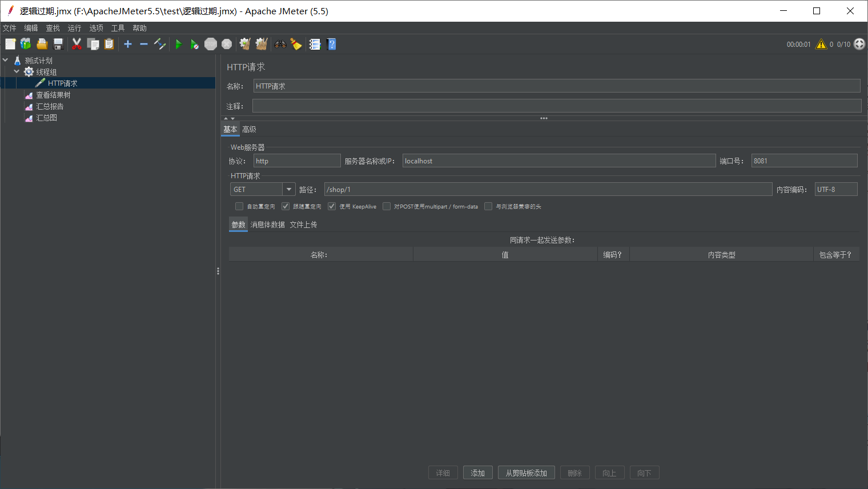The image size is (868, 489).
Task: Click the 包含等于? column header
Action: click(836, 255)
